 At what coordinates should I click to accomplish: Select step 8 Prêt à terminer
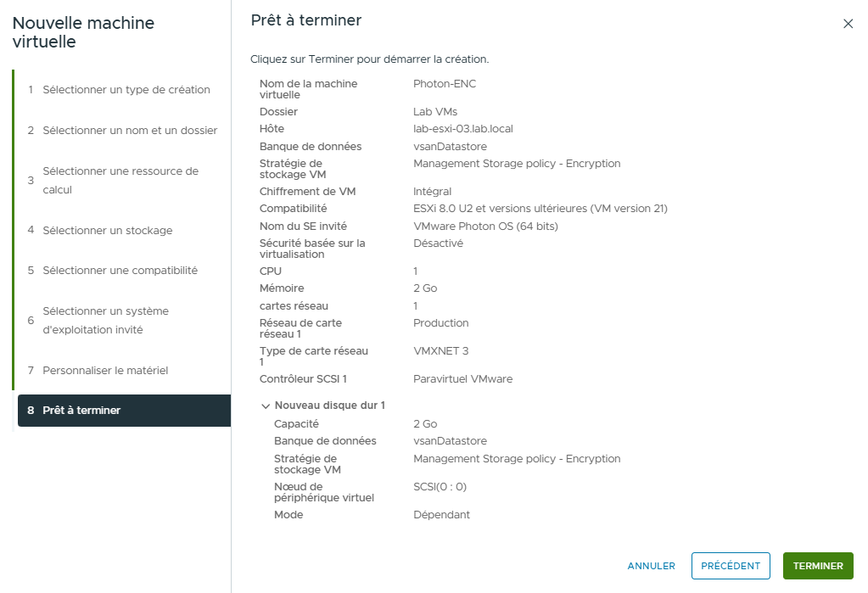click(x=81, y=411)
